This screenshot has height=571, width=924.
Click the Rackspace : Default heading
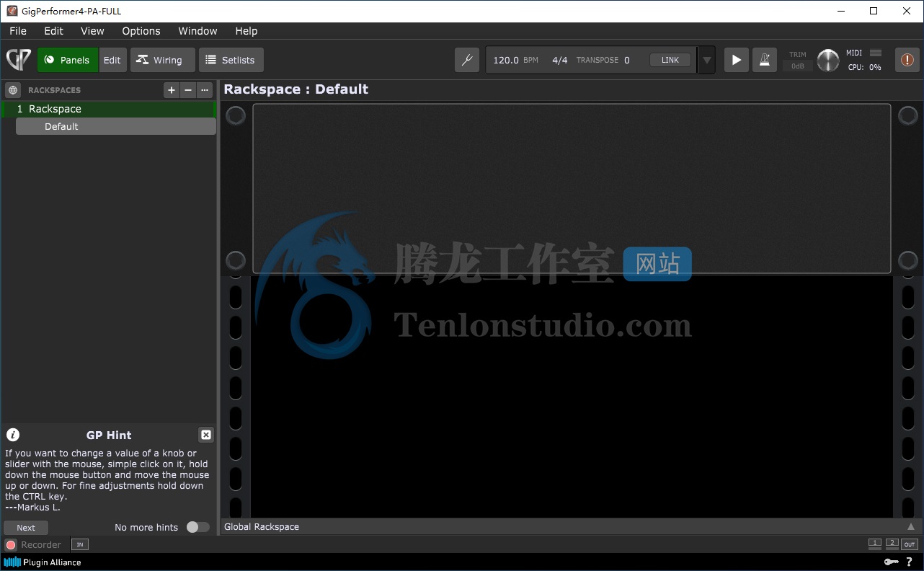296,89
